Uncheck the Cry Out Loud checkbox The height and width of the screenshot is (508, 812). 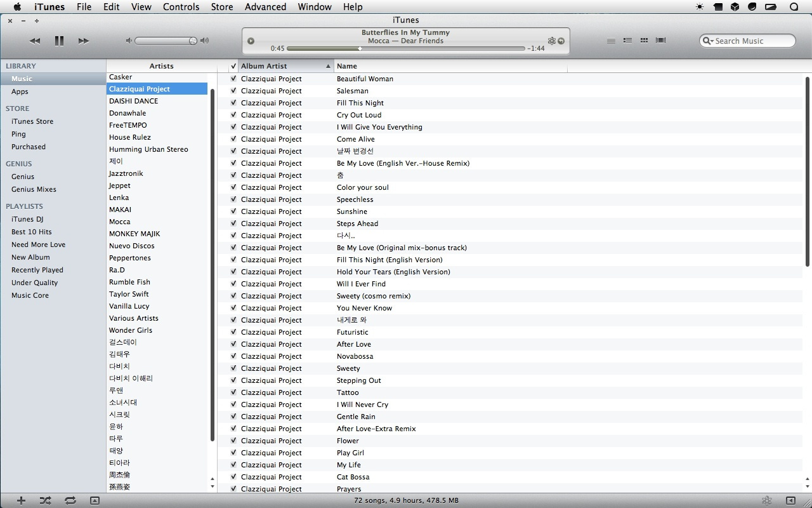click(233, 115)
